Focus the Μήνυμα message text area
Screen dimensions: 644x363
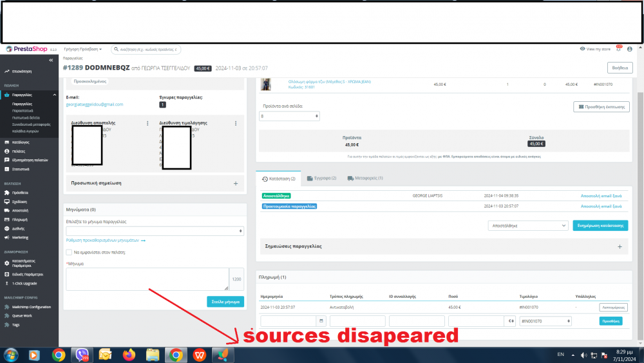147,279
